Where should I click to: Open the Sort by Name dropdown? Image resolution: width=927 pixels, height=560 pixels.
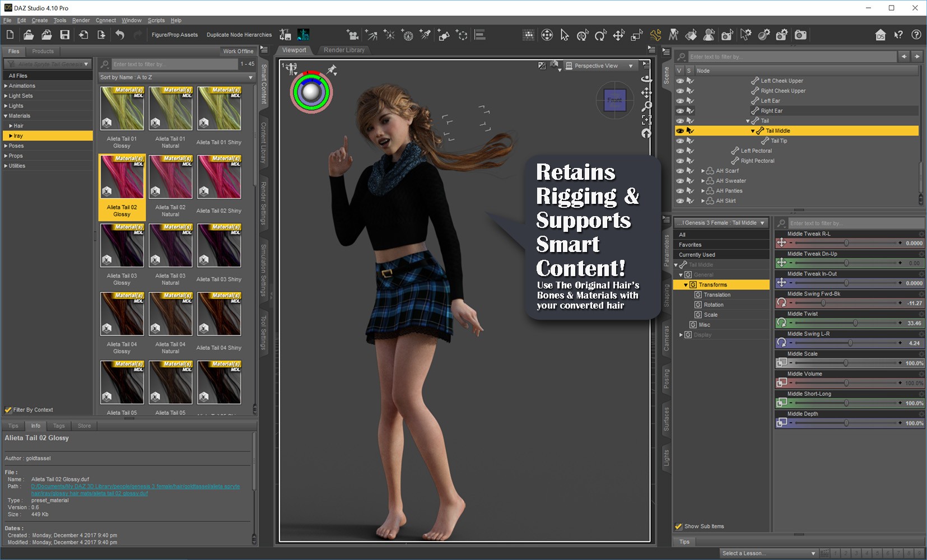click(176, 77)
